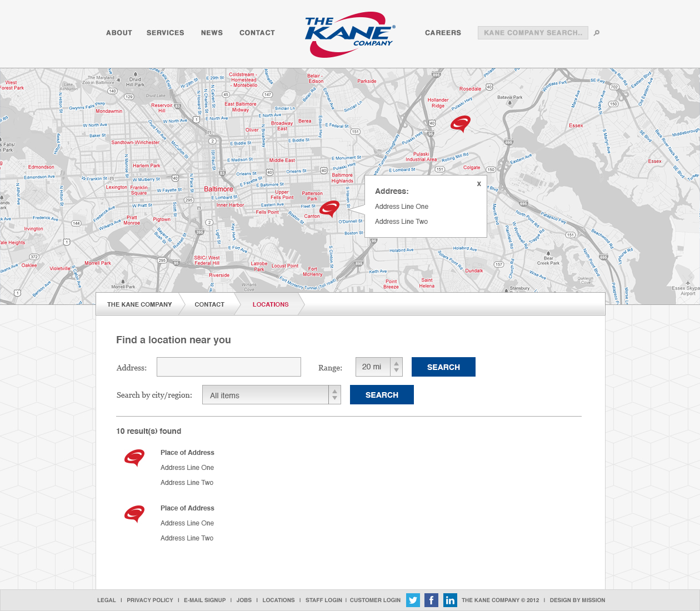Viewport: 700px width, 611px height.
Task: Go to the Contact breadcrumb
Action: click(x=209, y=304)
